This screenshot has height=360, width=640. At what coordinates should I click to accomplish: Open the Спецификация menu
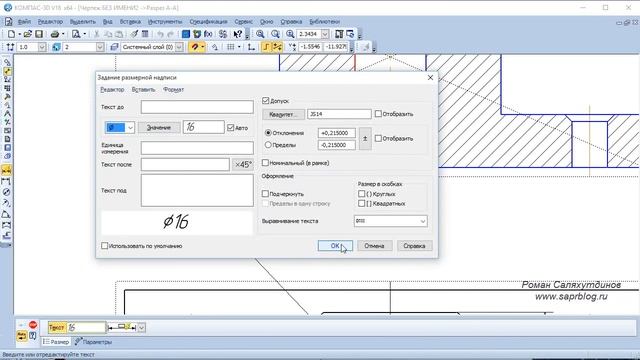tap(208, 22)
